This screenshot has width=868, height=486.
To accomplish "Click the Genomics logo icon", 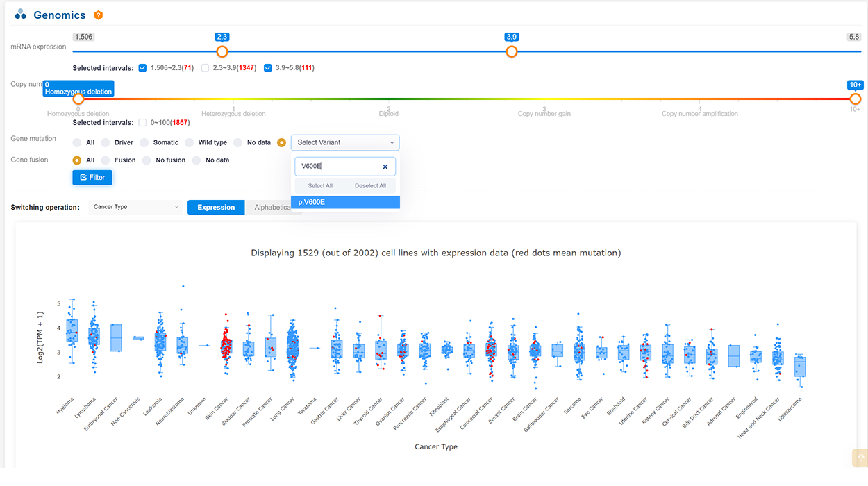I will coord(21,15).
